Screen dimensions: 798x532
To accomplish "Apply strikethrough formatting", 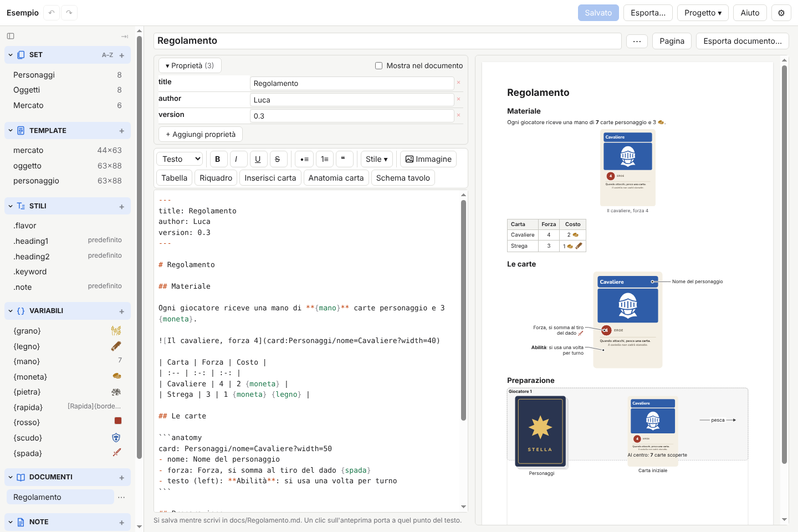I will pyautogui.click(x=278, y=159).
